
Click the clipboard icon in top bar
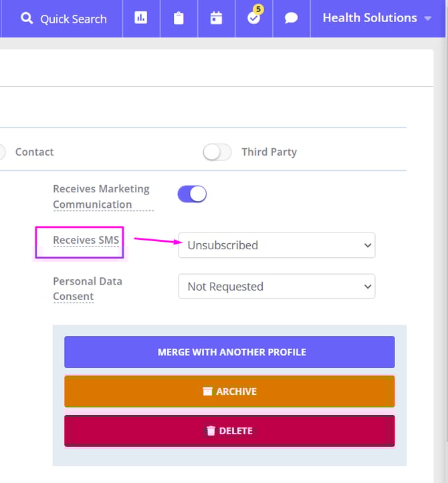click(x=179, y=19)
